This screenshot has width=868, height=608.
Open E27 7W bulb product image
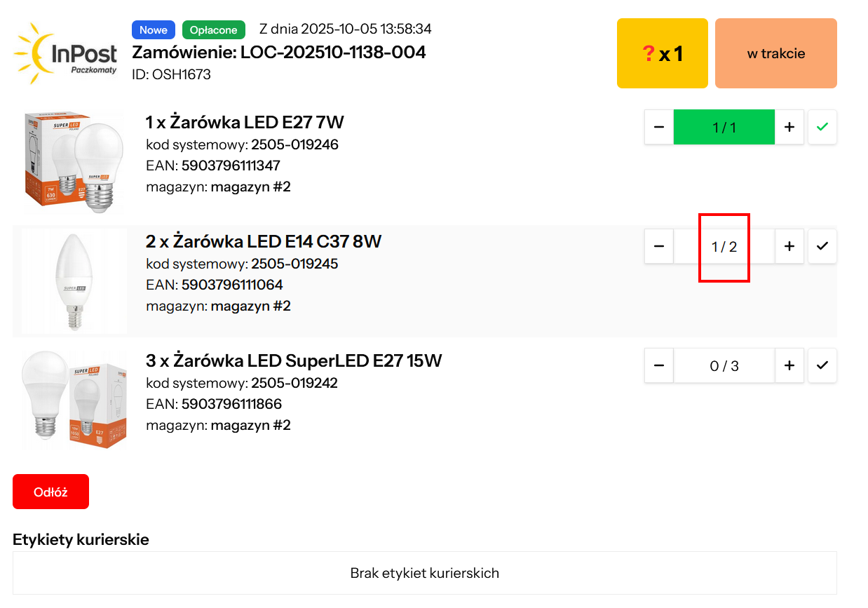coord(74,162)
